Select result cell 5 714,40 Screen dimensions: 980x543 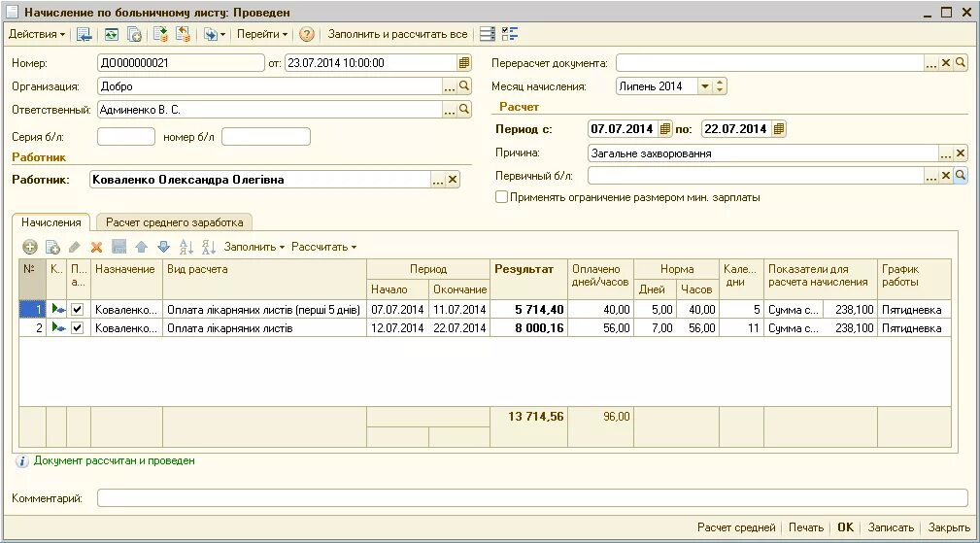pos(528,309)
